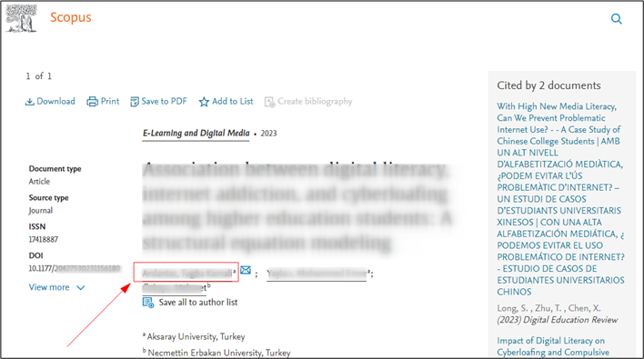Click 'Necmettin Erbakan University, Turkey' affiliation
The height and width of the screenshot is (359, 644).
(219, 353)
